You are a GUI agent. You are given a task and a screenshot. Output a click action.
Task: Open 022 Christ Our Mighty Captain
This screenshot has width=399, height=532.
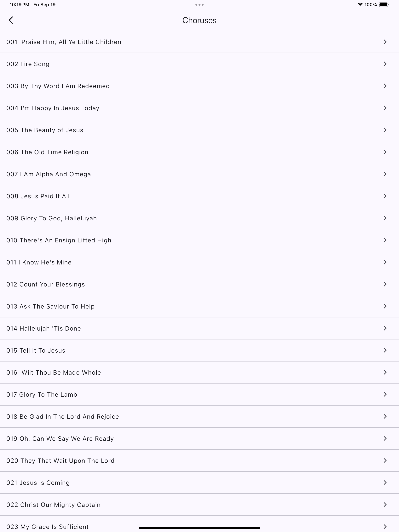click(199, 505)
